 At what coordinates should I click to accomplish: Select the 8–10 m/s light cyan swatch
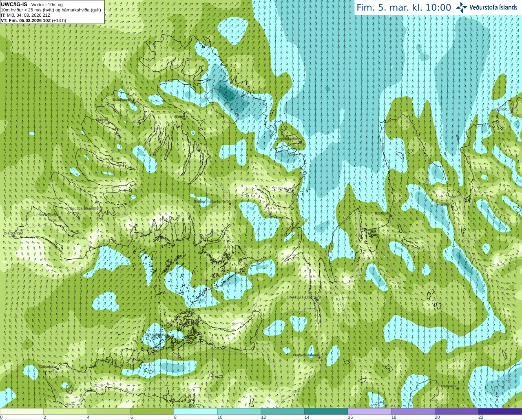[196, 411]
